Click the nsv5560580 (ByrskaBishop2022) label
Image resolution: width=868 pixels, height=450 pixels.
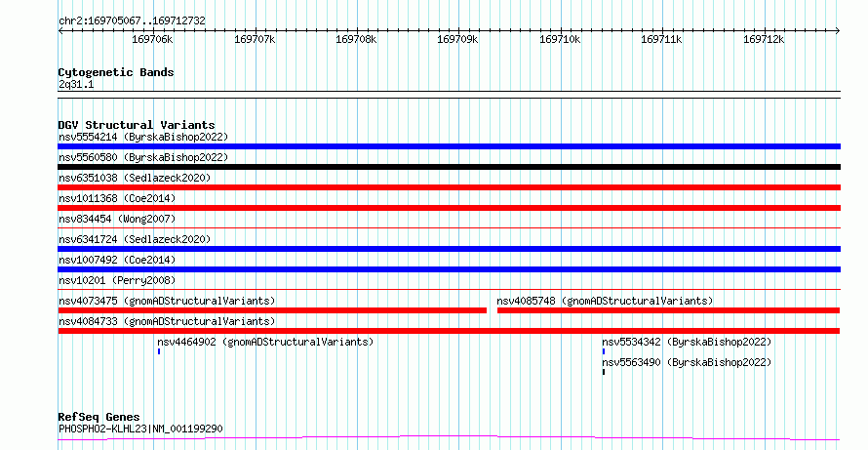click(x=143, y=157)
